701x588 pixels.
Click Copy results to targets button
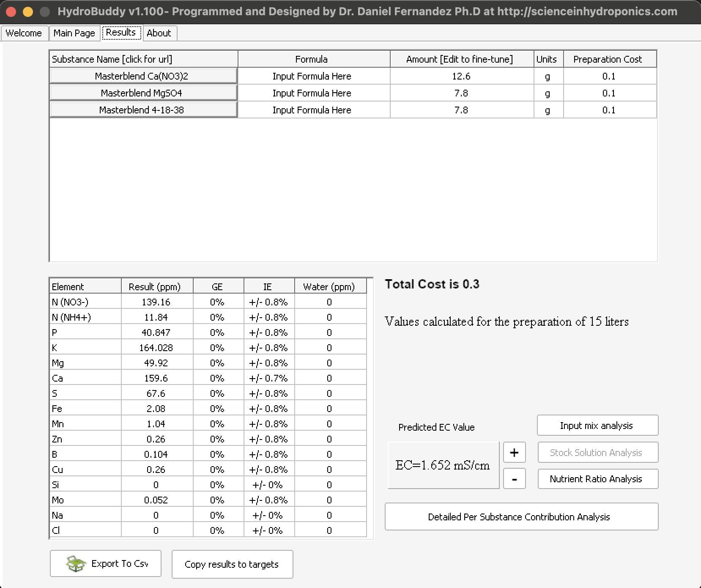tap(232, 564)
